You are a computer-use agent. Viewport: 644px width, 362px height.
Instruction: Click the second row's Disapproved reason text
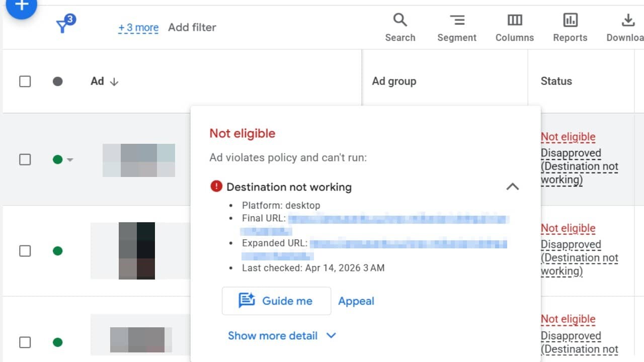point(580,258)
